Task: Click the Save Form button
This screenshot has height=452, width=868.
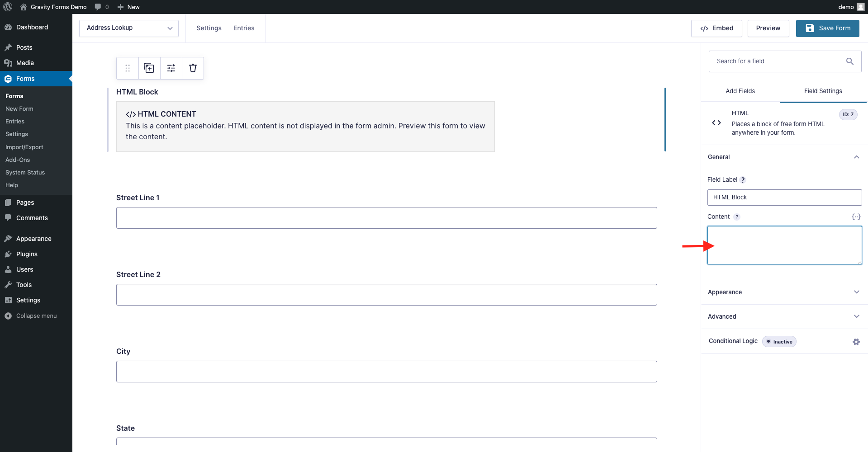Action: click(827, 28)
